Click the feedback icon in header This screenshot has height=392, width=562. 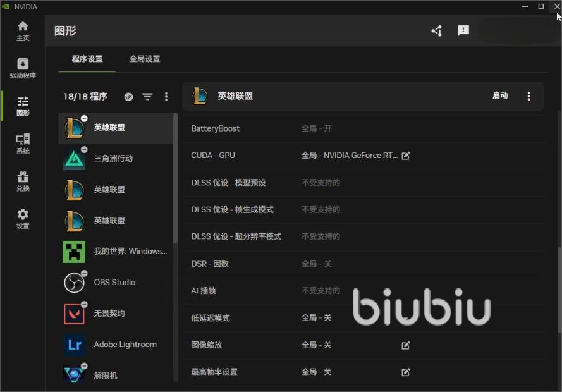click(x=463, y=31)
